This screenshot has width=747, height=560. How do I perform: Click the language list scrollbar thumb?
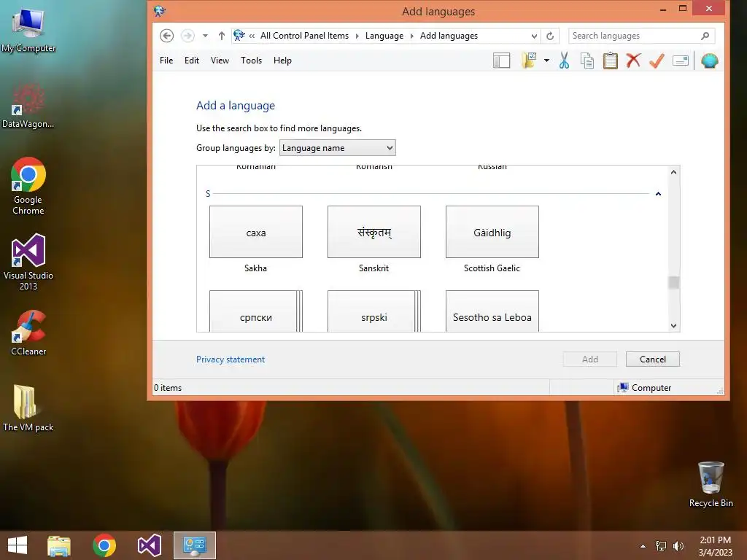[x=673, y=282]
